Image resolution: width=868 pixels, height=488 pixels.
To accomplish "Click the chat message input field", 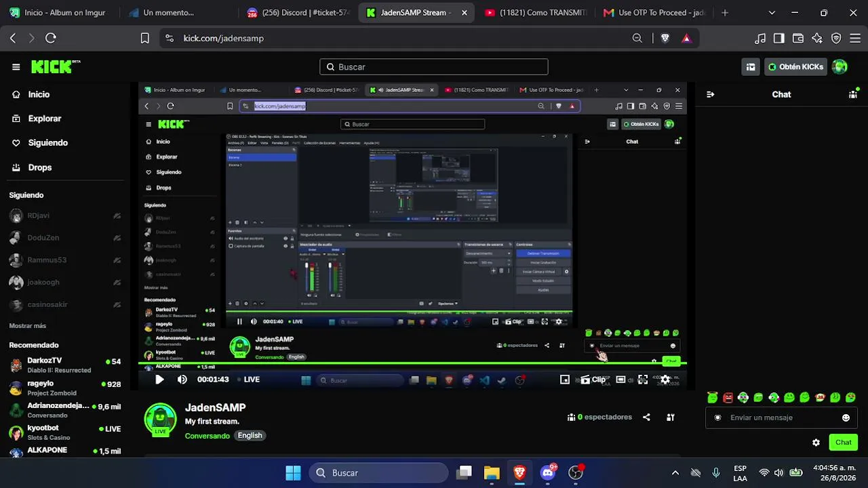I will (x=782, y=418).
